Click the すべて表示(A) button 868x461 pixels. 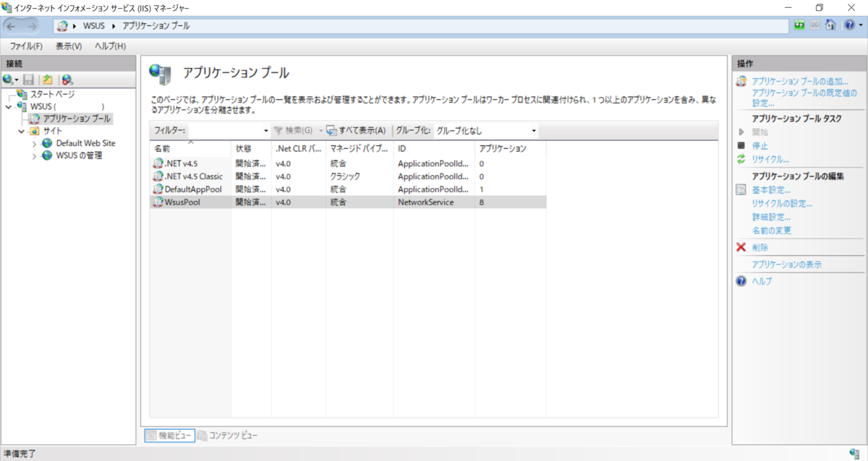(x=357, y=131)
